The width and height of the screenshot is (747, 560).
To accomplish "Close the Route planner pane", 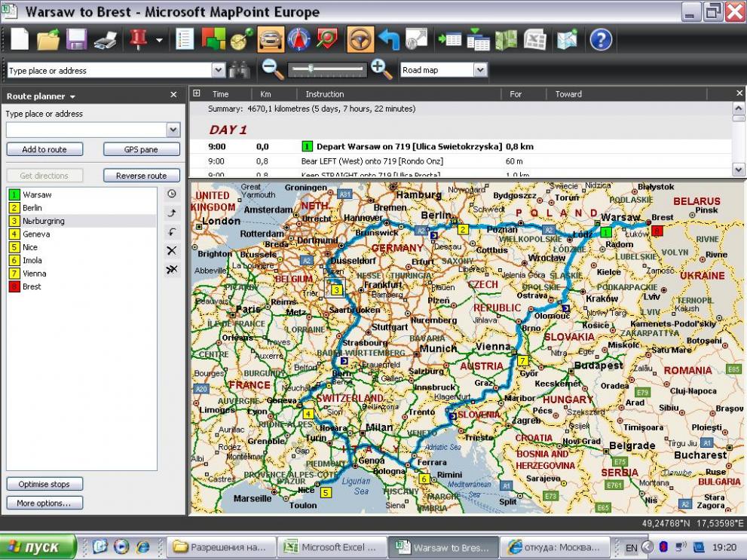I will [173, 95].
